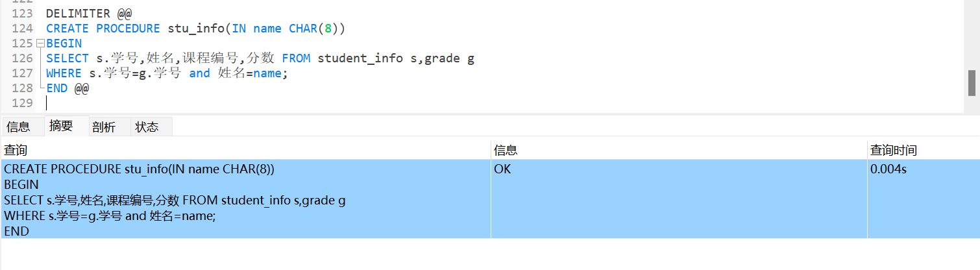The width and height of the screenshot is (980, 270).
Task: Click line number 126 in the gutter
Action: pyautogui.click(x=22, y=58)
